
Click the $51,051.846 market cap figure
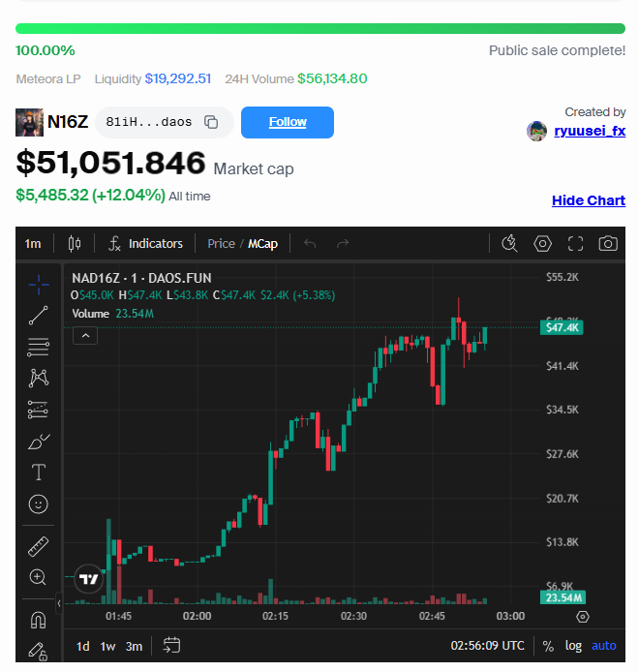pyautogui.click(x=110, y=163)
